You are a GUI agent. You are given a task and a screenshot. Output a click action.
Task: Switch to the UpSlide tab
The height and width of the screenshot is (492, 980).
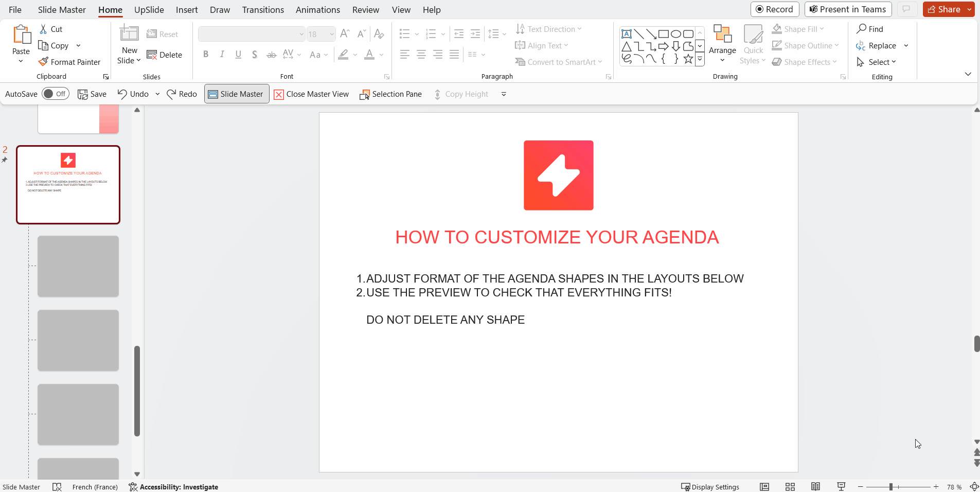coord(149,10)
